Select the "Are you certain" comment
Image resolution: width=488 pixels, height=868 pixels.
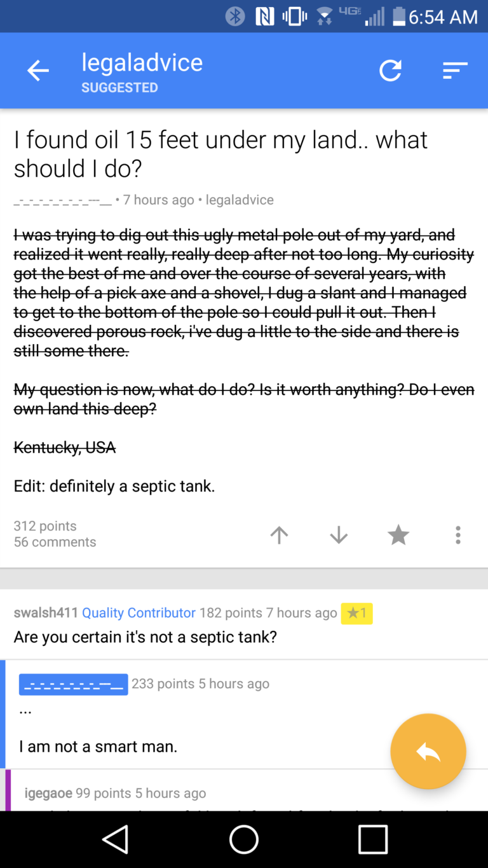click(145, 637)
